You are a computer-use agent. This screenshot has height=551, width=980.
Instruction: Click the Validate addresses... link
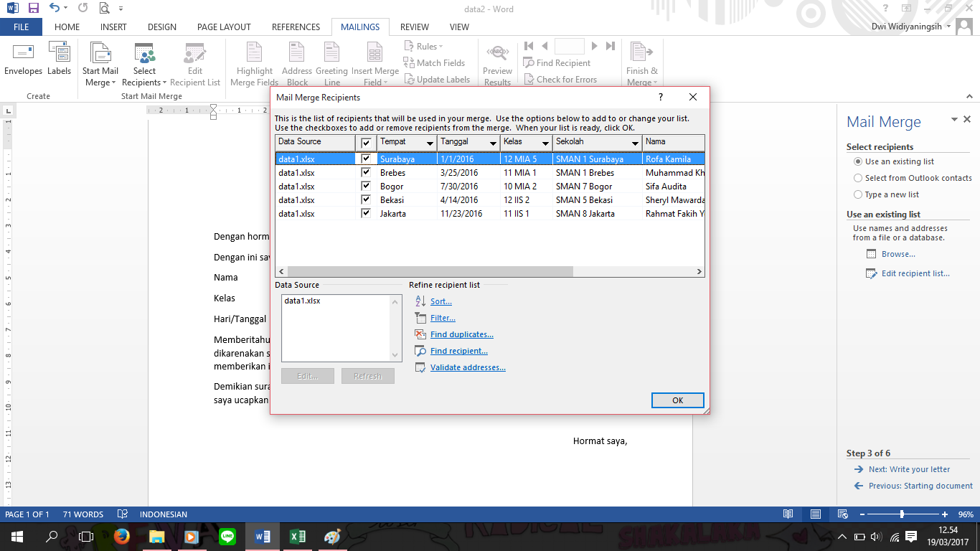click(468, 367)
